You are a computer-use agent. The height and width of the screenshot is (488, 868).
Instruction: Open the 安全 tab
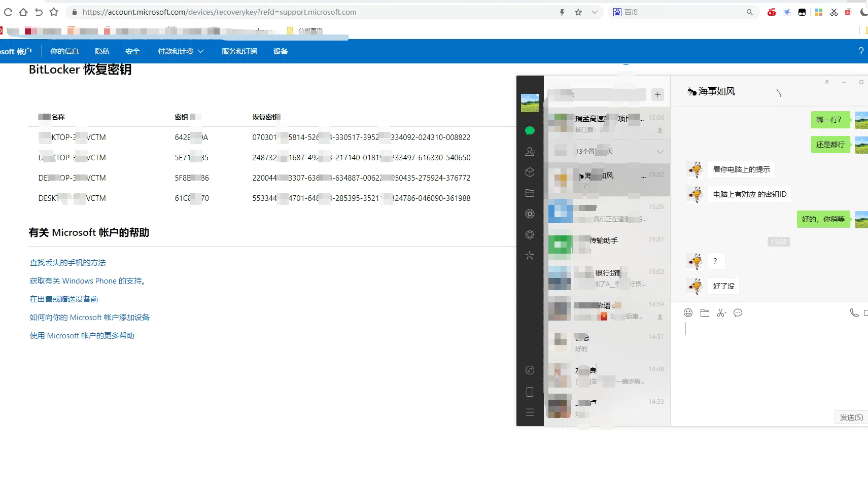(132, 51)
